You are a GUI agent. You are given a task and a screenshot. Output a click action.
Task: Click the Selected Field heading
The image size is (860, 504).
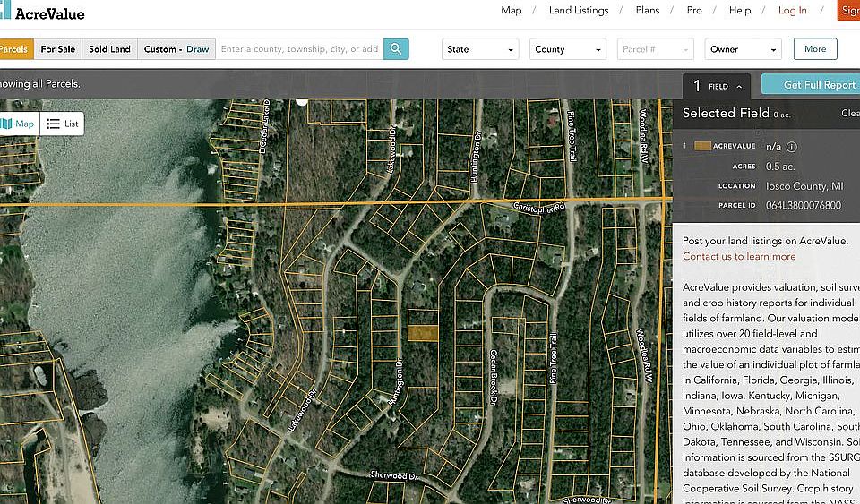coord(726,114)
